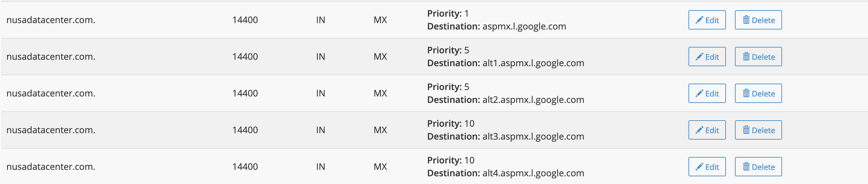Select nusadatacenter.com. name in first row
Viewport: 868px width, 184px height.
(51, 20)
